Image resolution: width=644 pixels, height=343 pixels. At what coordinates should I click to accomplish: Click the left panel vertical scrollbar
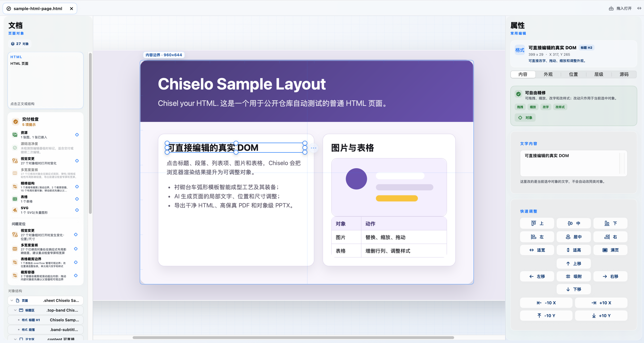click(x=90, y=133)
